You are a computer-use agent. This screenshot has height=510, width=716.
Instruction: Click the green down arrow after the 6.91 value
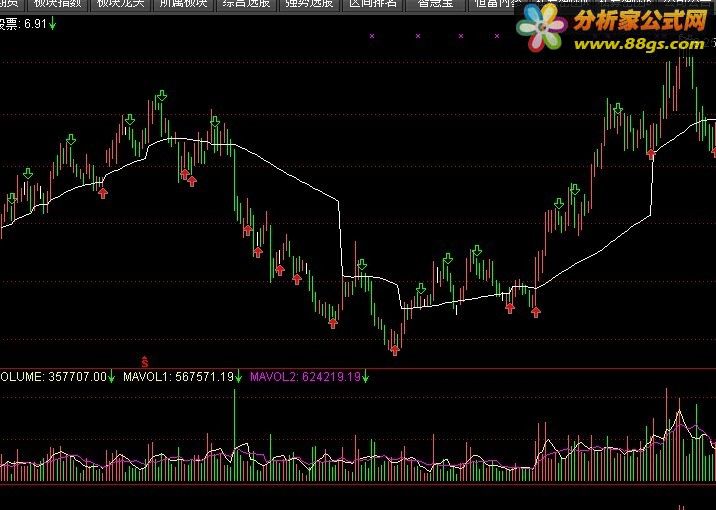(x=53, y=23)
